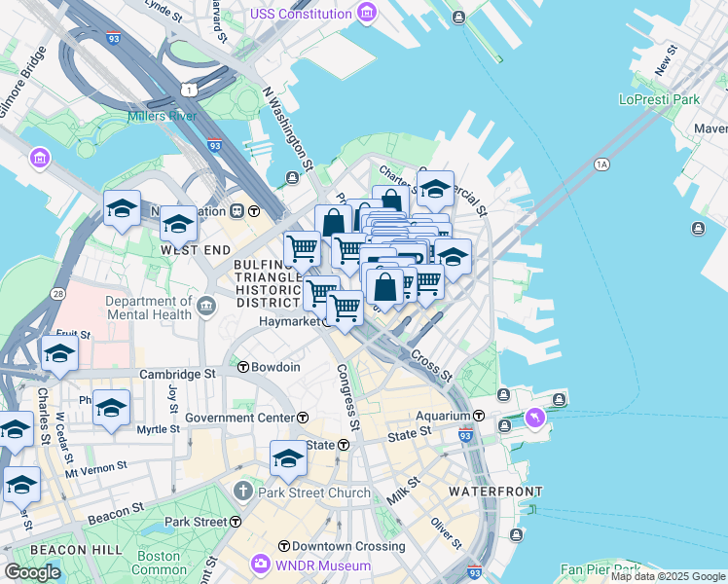Click the ferry icon below LoPresti Park
728x584 pixels.
tap(698, 229)
